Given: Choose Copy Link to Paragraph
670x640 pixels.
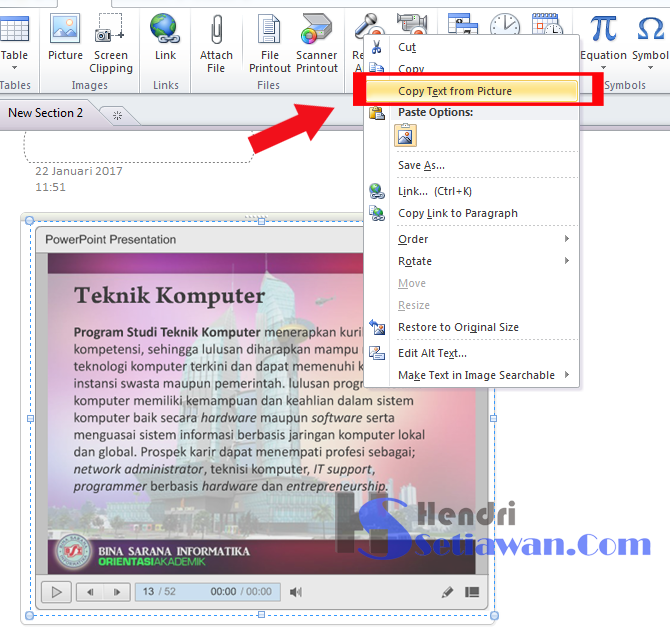Looking at the screenshot, I should [x=472, y=213].
